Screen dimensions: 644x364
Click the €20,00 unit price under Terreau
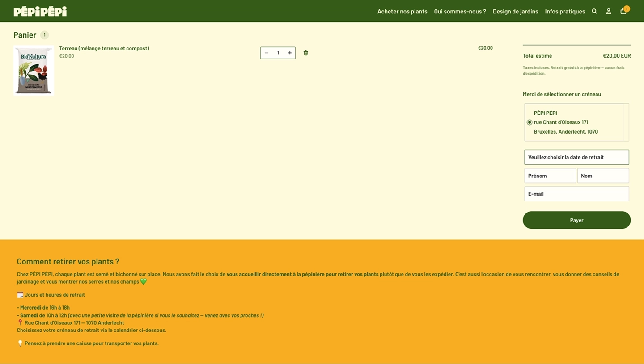coord(67,56)
